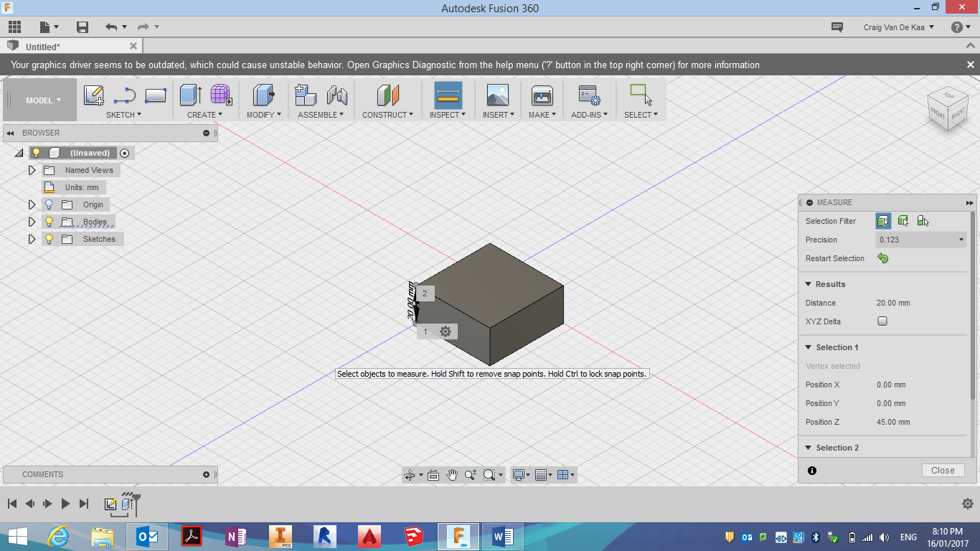Activate the Unsaved component radio button
Screen dimensions: 980x551
pyautogui.click(x=125, y=153)
